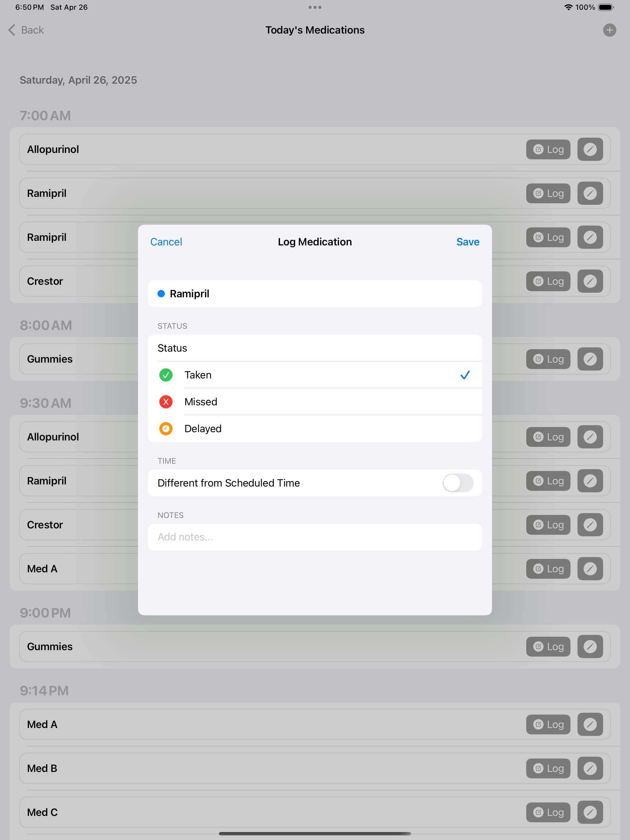The height and width of the screenshot is (840, 630).
Task: Edit the 9:30 AM Ramipril entry
Action: coord(590,481)
